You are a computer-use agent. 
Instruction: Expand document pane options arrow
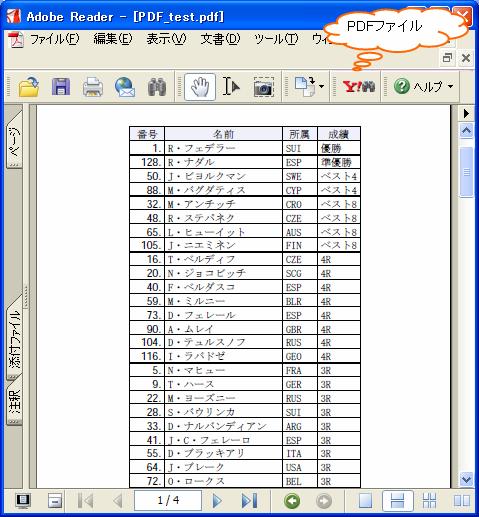pos(466,114)
